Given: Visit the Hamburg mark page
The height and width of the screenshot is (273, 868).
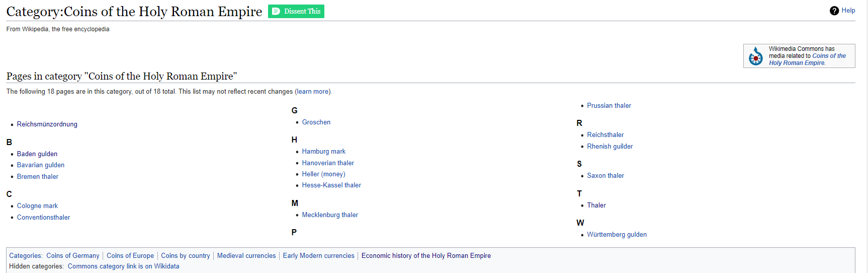Looking at the screenshot, I should (x=323, y=152).
